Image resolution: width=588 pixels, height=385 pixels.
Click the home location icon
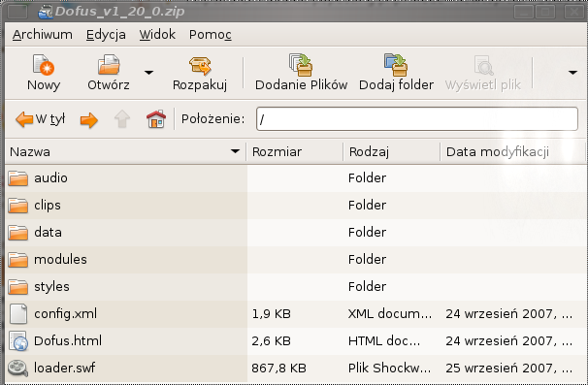point(156,119)
